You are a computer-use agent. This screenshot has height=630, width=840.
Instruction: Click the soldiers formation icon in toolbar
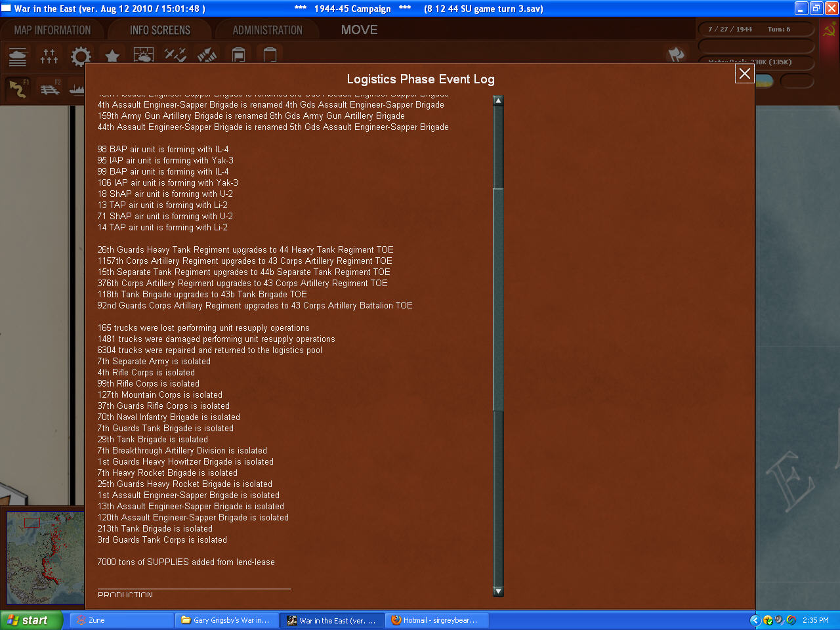click(49, 56)
